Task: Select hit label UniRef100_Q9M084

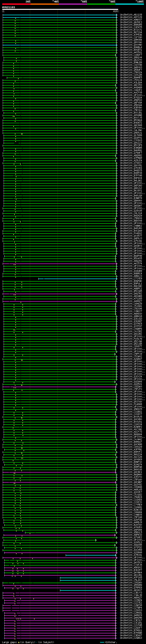Action: click(x=131, y=40)
